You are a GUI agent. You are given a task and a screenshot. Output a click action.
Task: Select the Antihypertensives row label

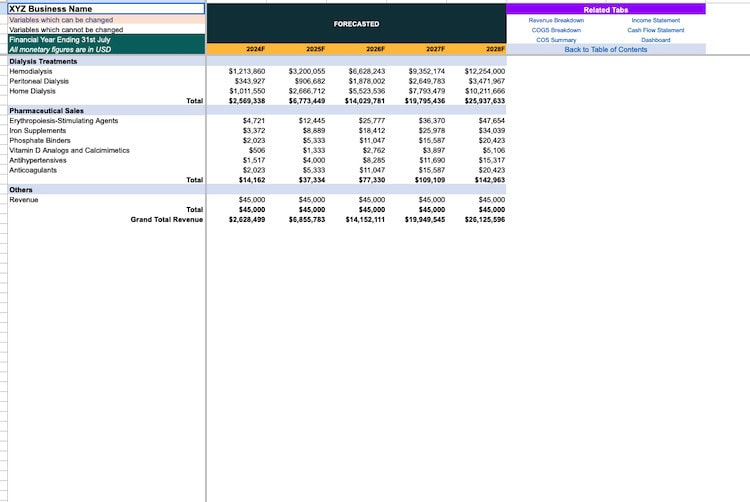pyautogui.click(x=37, y=160)
